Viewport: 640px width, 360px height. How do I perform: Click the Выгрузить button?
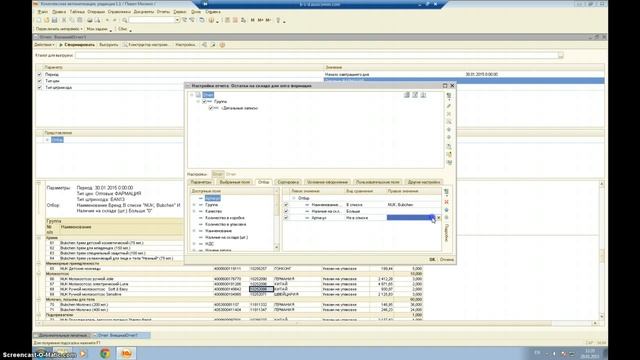click(x=109, y=45)
